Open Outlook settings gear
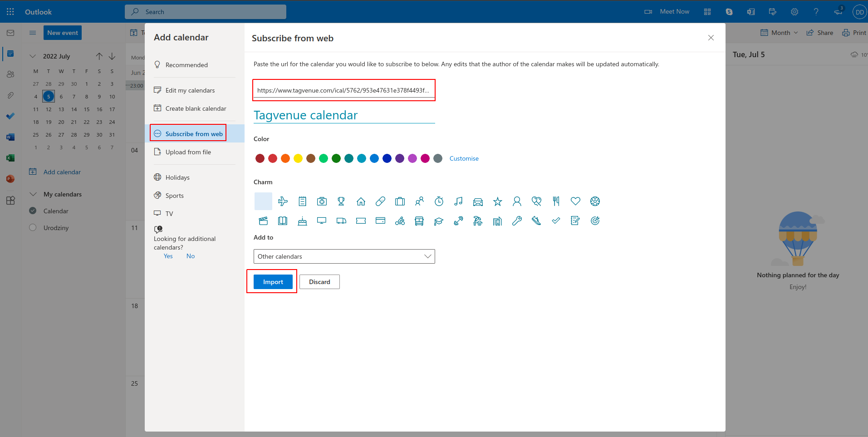868x437 pixels. 794,12
